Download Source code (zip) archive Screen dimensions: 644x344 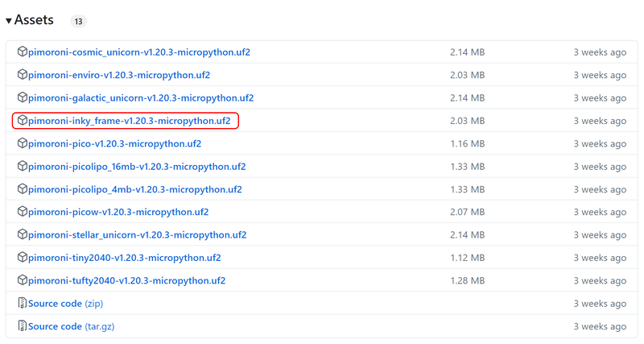pyautogui.click(x=65, y=304)
